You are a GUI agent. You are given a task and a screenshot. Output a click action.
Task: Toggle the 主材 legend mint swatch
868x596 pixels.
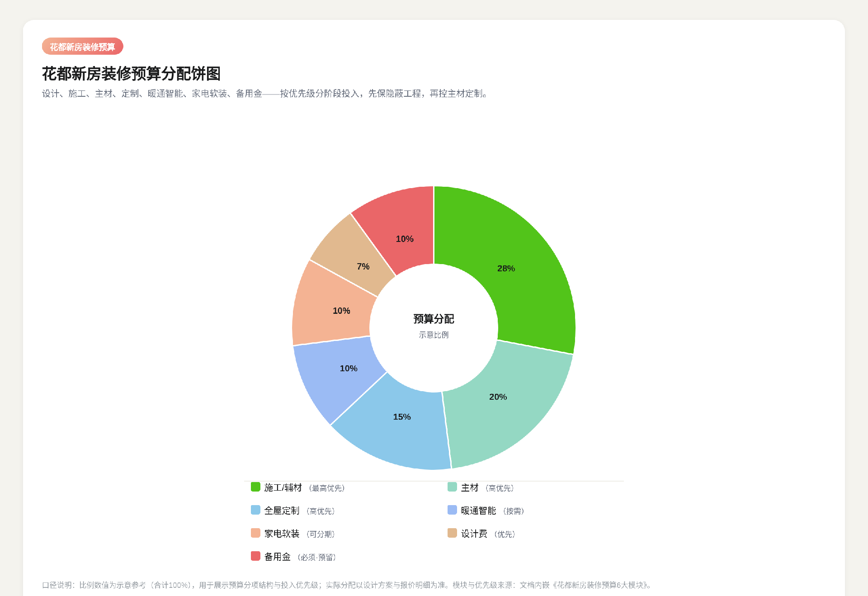452,487
